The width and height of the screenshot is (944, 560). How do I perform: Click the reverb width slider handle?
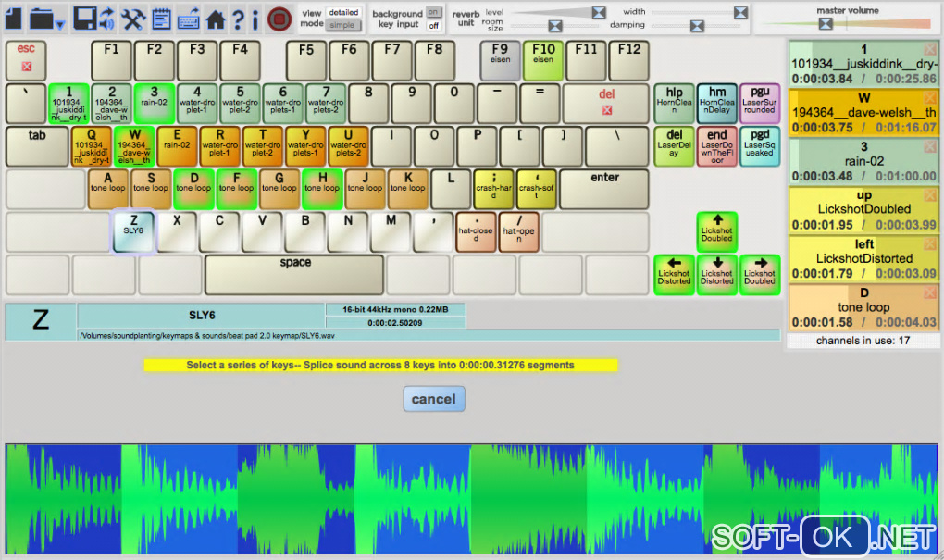pos(740,12)
